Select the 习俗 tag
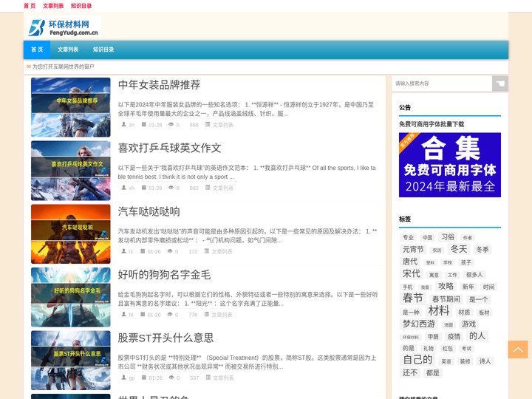The width and height of the screenshot is (532, 399). (448, 237)
